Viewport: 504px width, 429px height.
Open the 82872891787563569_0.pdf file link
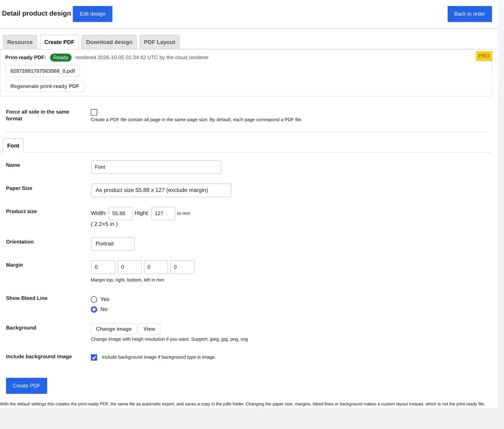pyautogui.click(x=43, y=71)
